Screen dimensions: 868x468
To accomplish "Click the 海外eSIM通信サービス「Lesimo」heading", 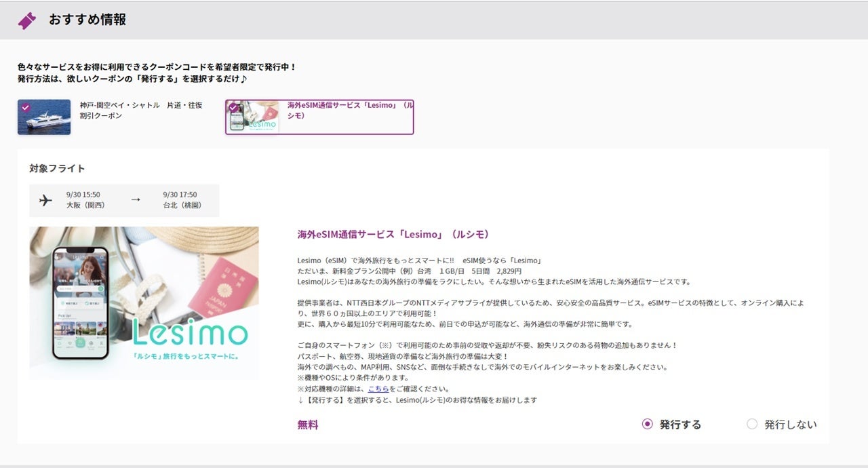I will click(x=393, y=234).
